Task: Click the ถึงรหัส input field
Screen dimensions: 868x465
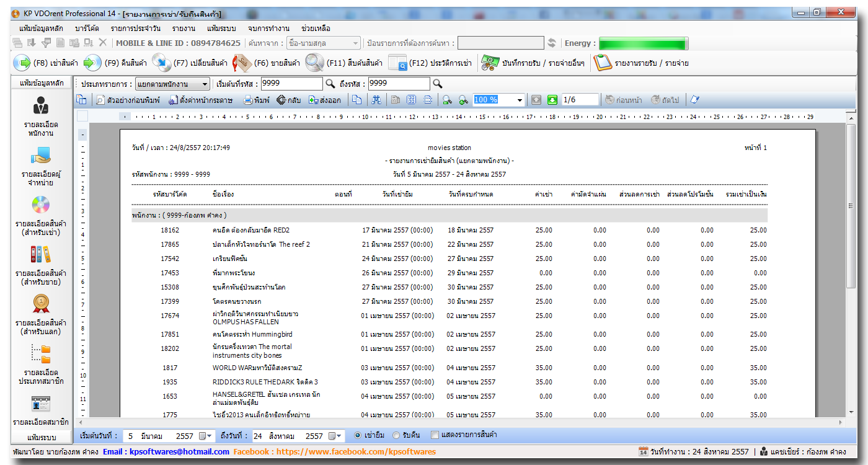Action: (x=399, y=84)
